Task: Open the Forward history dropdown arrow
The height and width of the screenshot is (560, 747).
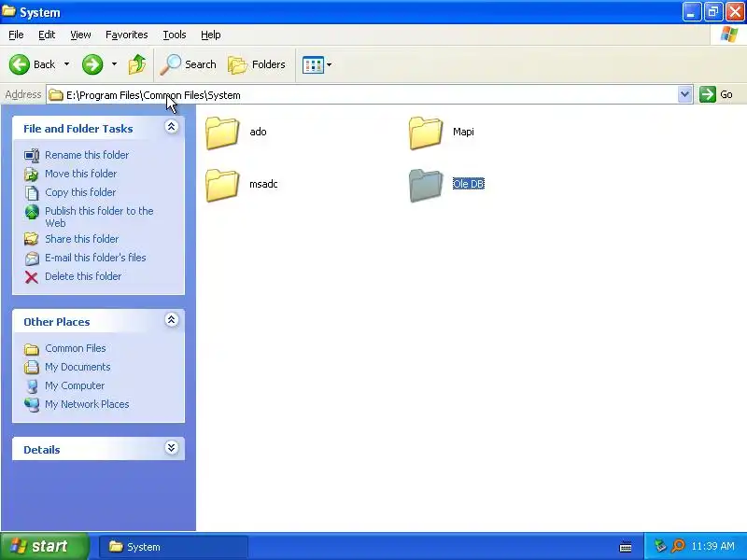Action: pos(114,64)
